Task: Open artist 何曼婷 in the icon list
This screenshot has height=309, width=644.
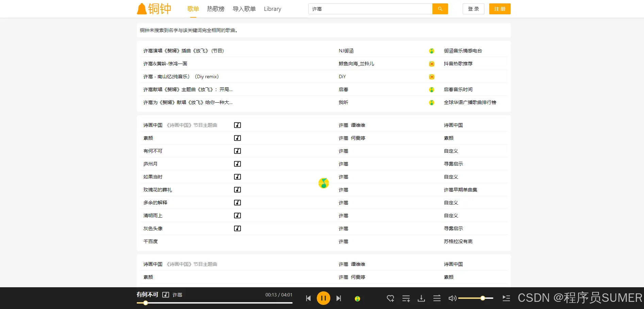Action: [x=358, y=138]
